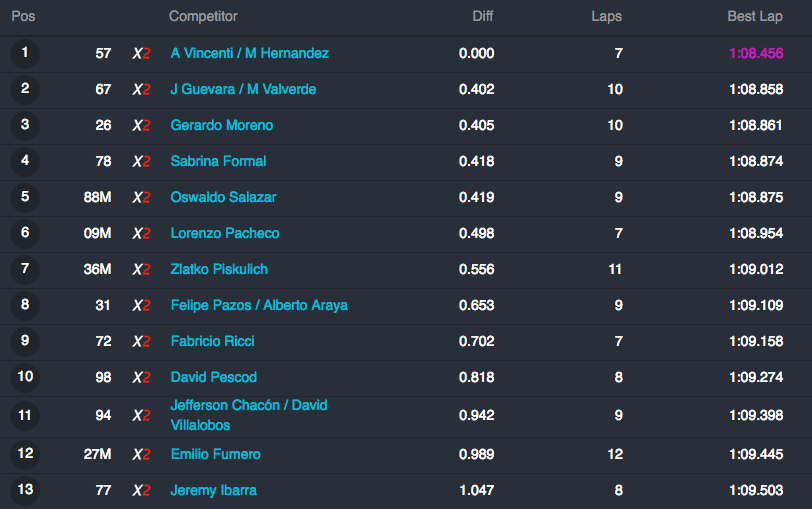
Task: Open Lorenzo Pacheco competitor details
Action: pos(225,233)
